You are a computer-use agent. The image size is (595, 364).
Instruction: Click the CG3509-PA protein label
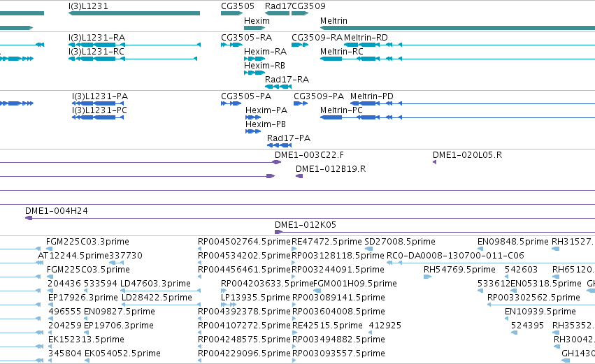319,96
